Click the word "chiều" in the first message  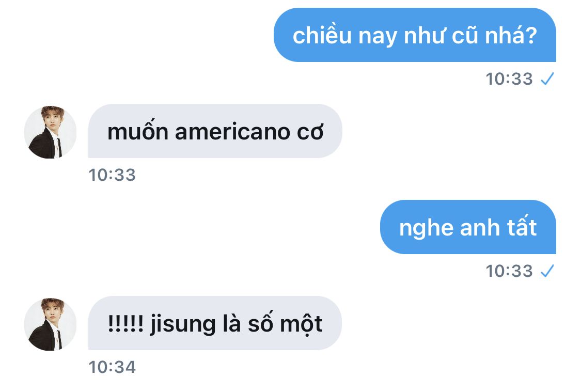(x=322, y=35)
